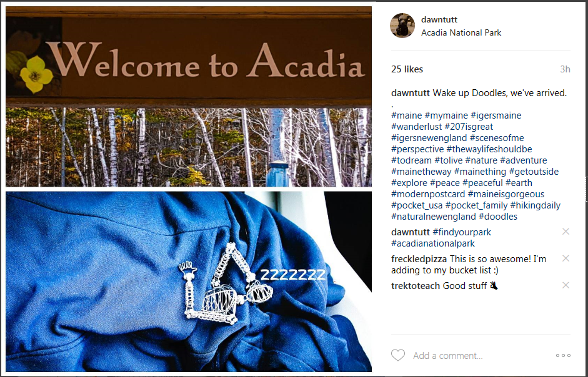
Task: Click the dawntutt username in header
Action: [x=439, y=19]
